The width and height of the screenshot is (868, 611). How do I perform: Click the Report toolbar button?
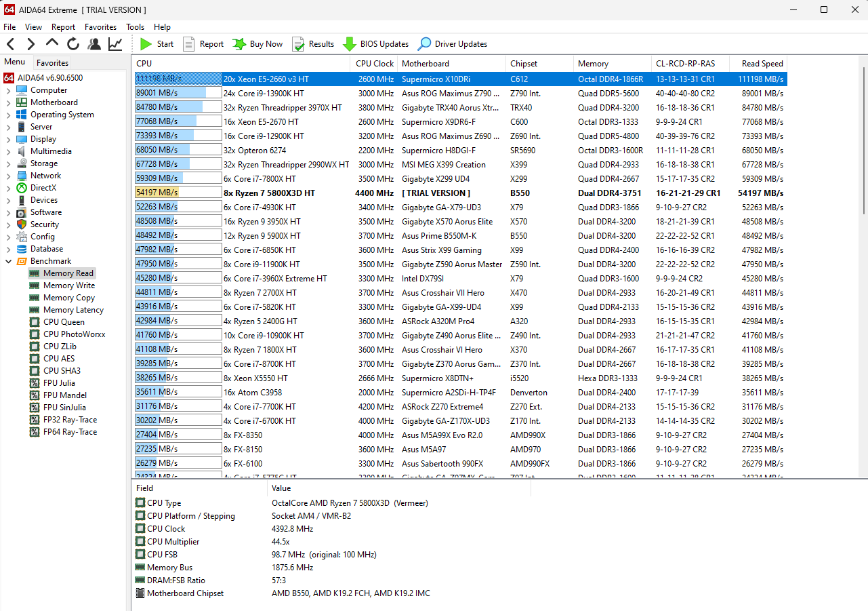point(203,44)
